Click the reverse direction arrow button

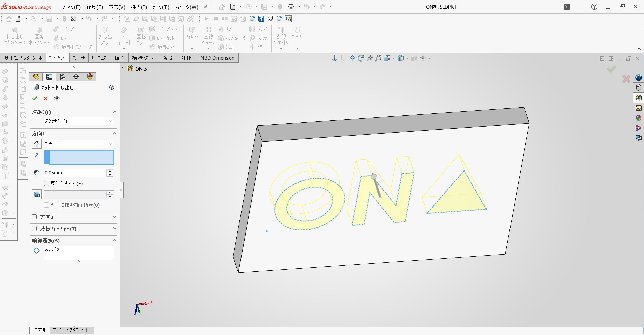point(37,144)
